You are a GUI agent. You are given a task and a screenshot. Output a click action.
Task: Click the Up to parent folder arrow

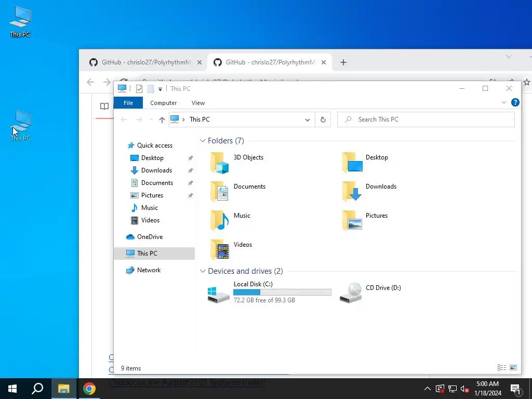pos(162,120)
